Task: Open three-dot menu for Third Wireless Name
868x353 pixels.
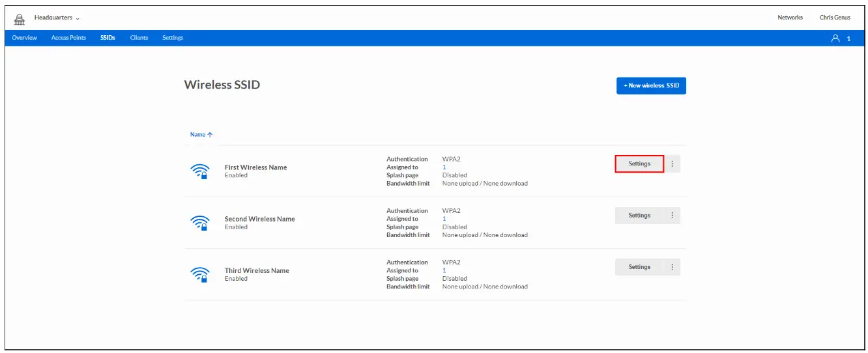Action: point(672,267)
